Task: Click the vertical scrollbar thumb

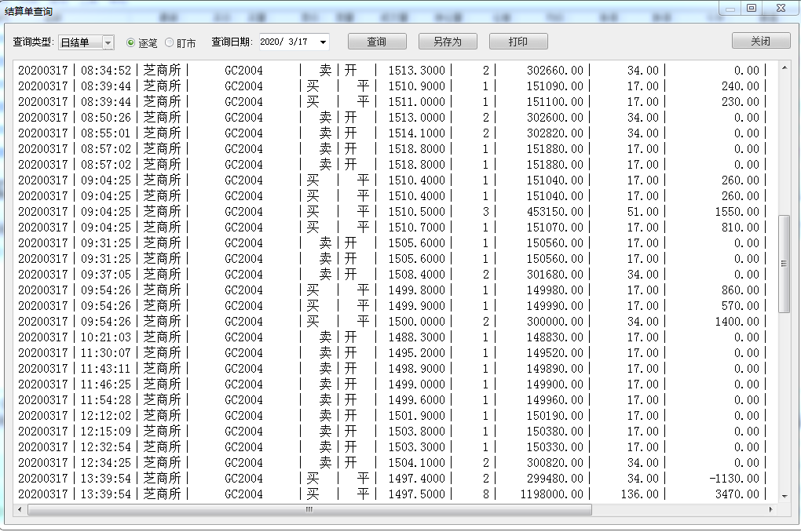Action: point(785,264)
